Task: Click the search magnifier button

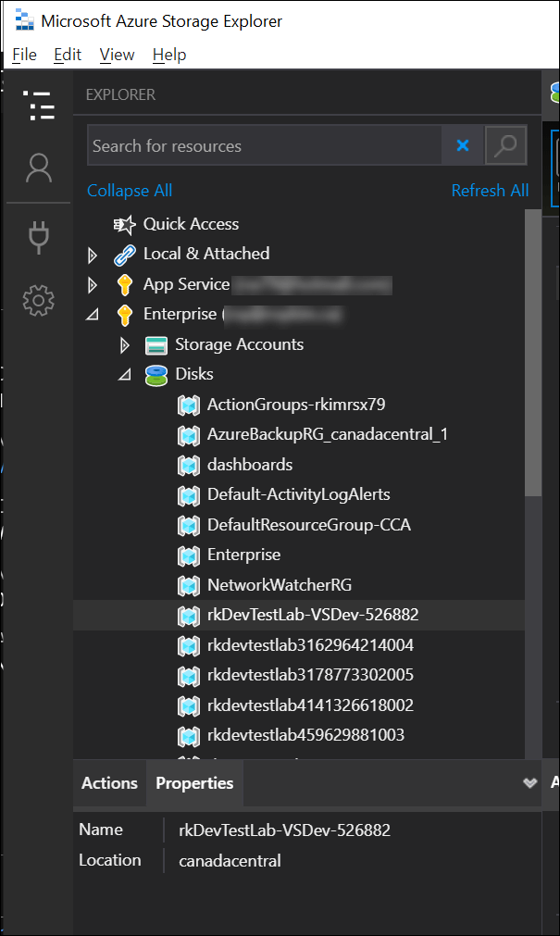Action: pyautogui.click(x=505, y=145)
